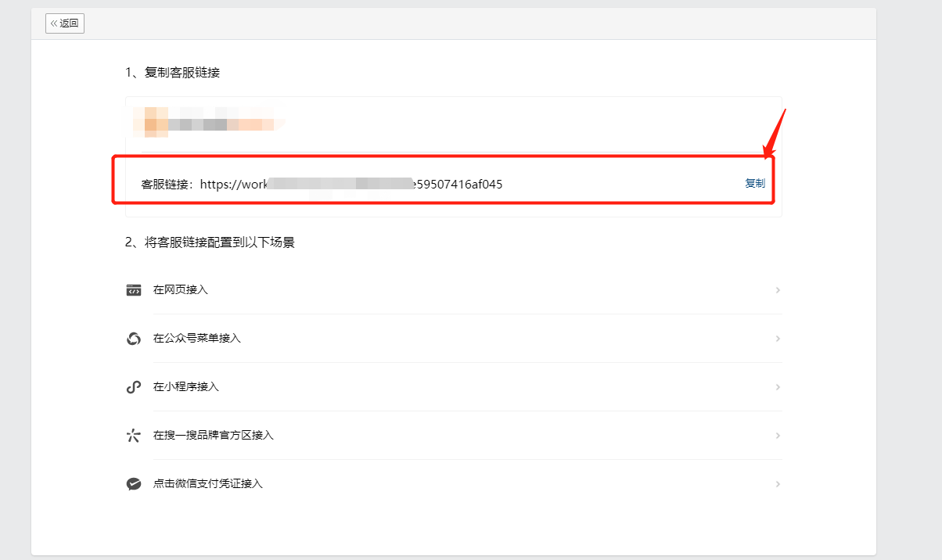Click the 客服链接 URL text
This screenshot has width=942, height=560.
[x=351, y=185]
